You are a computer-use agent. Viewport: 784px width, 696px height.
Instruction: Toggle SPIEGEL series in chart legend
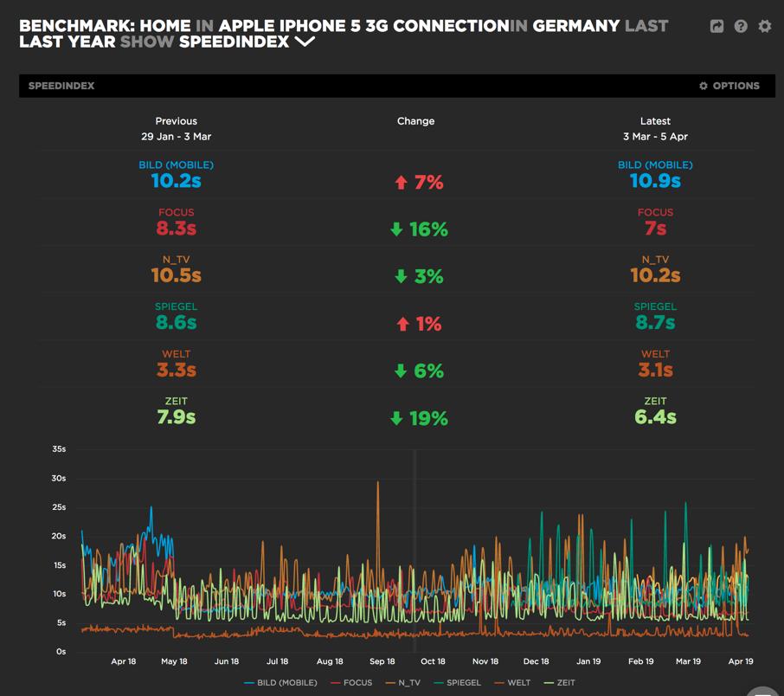point(458,682)
